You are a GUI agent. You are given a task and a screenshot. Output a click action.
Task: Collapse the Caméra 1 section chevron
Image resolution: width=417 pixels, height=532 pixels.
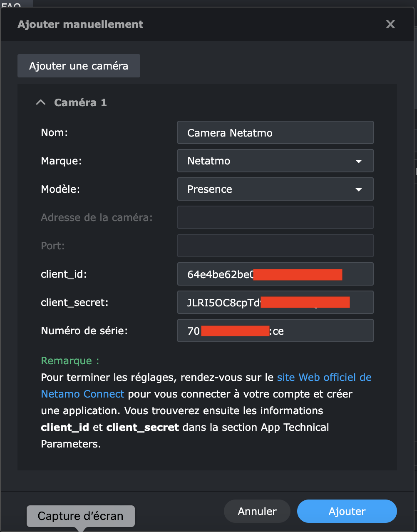point(41,102)
